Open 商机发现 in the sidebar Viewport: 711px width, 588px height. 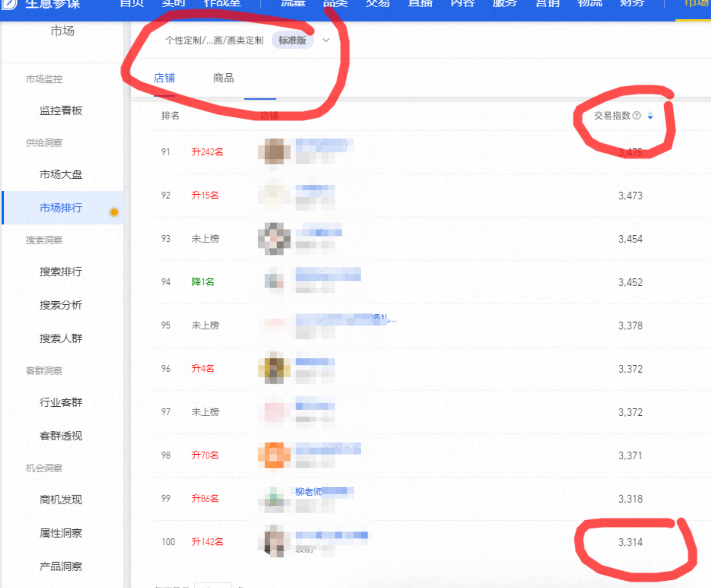[x=61, y=500]
